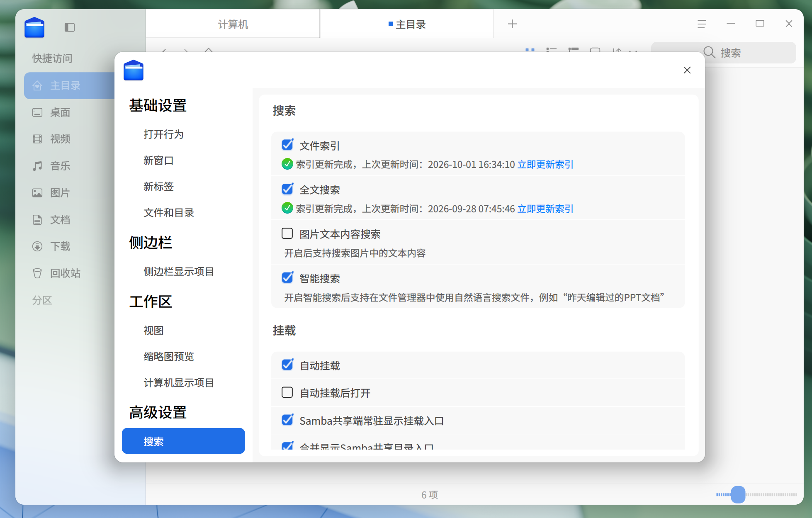Jump to 缩略图预览 settings section
Screen dimensions: 812x518
pyautogui.click(x=169, y=357)
